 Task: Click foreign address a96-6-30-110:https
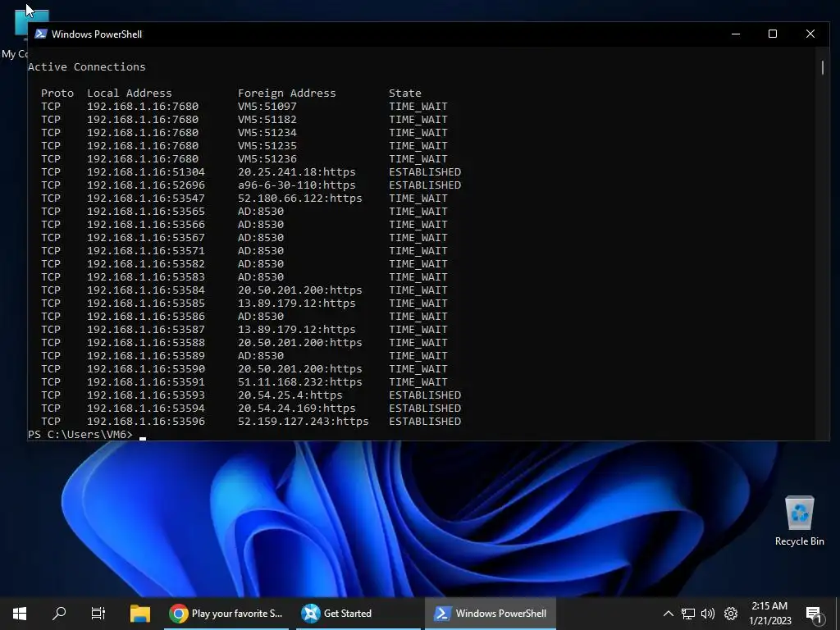pos(297,185)
